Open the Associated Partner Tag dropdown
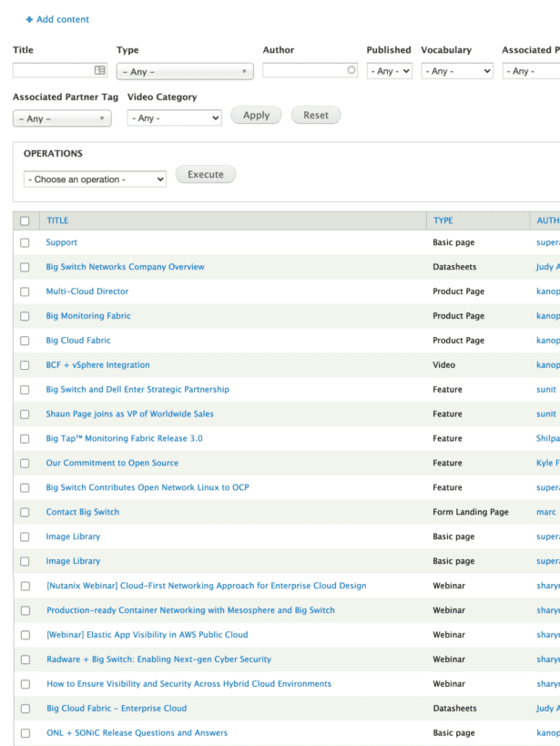 tap(62, 118)
